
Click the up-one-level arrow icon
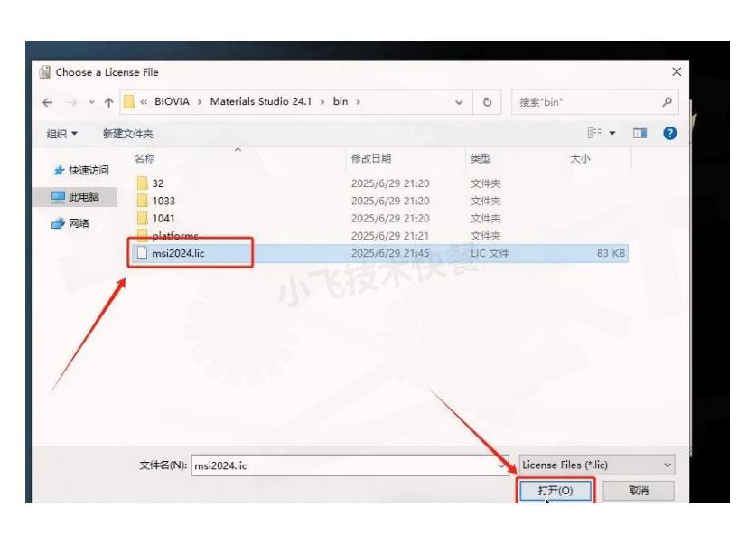point(107,101)
